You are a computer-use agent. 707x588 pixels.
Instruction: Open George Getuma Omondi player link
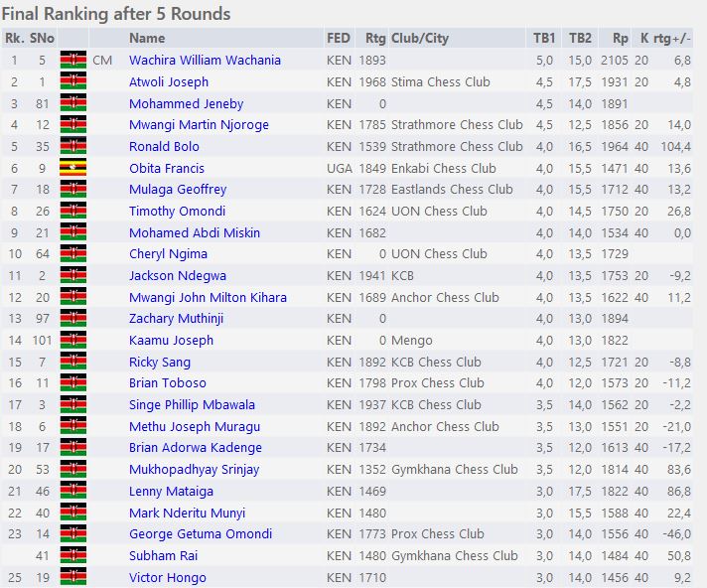(x=201, y=534)
